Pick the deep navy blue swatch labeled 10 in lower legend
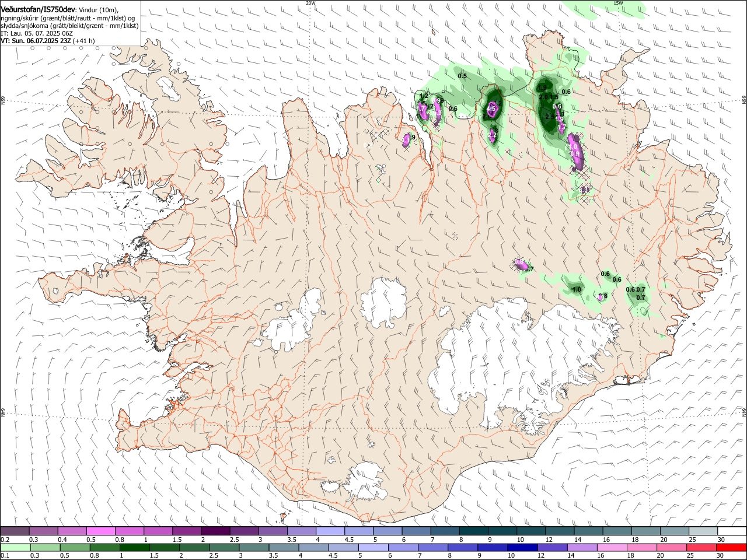This screenshot has height=560, width=747. (522, 547)
